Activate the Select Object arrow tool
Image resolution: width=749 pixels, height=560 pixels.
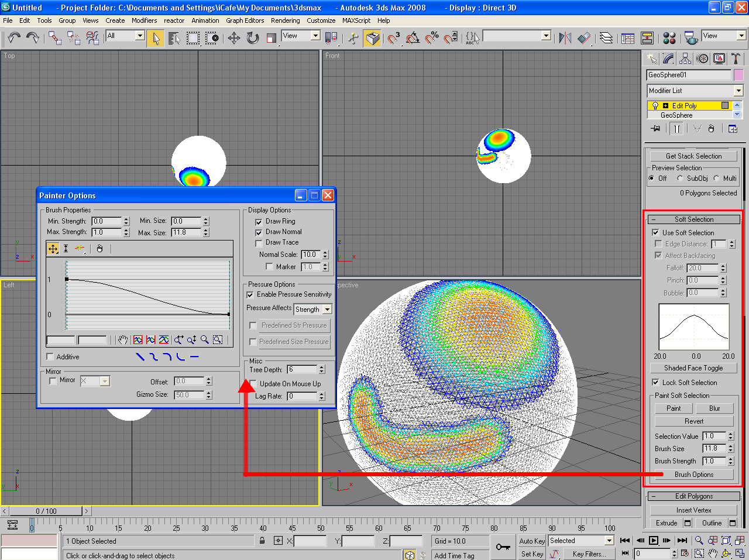(x=156, y=38)
